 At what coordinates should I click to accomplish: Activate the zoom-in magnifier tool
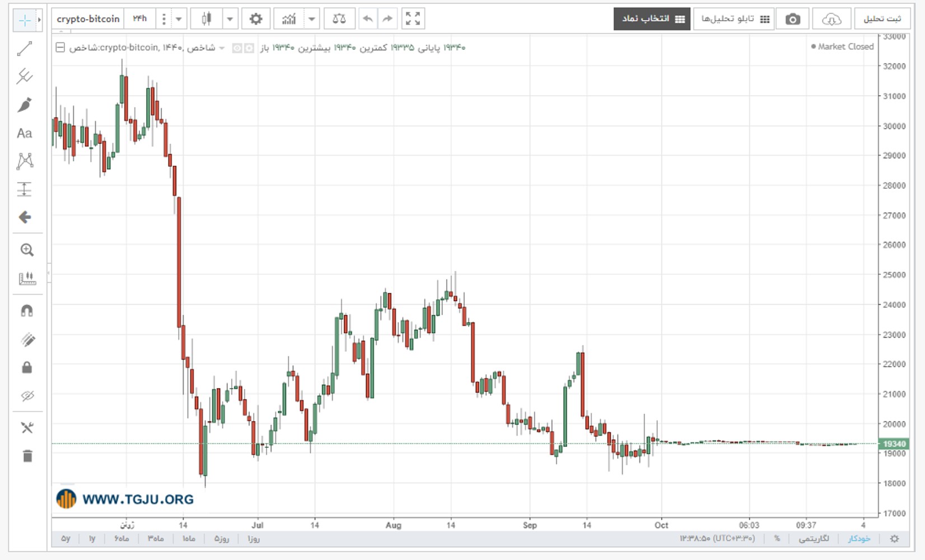point(26,250)
